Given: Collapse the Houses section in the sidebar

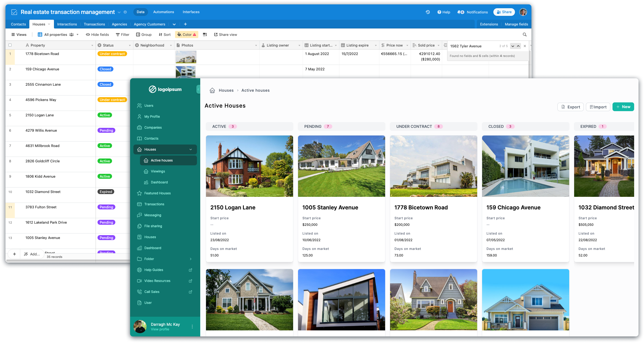Looking at the screenshot, I should (x=191, y=149).
